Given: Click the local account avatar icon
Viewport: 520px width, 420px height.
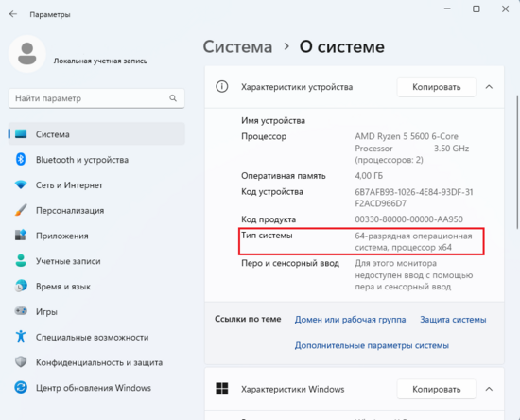Looking at the screenshot, I should pos(26,53).
